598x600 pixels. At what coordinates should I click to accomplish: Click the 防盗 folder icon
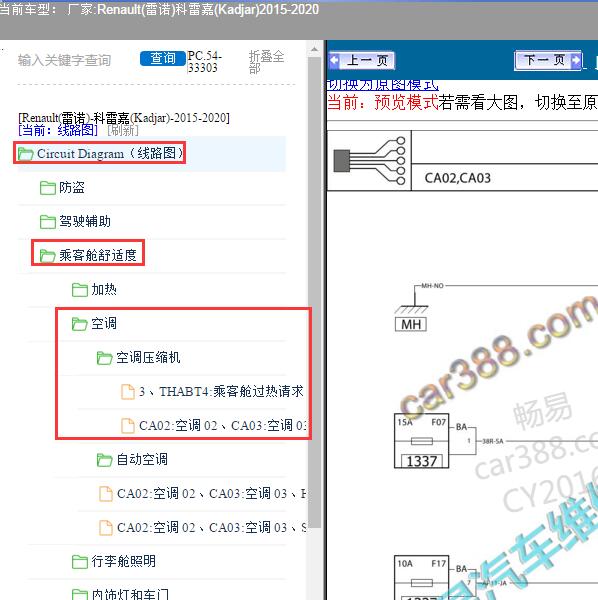48,188
